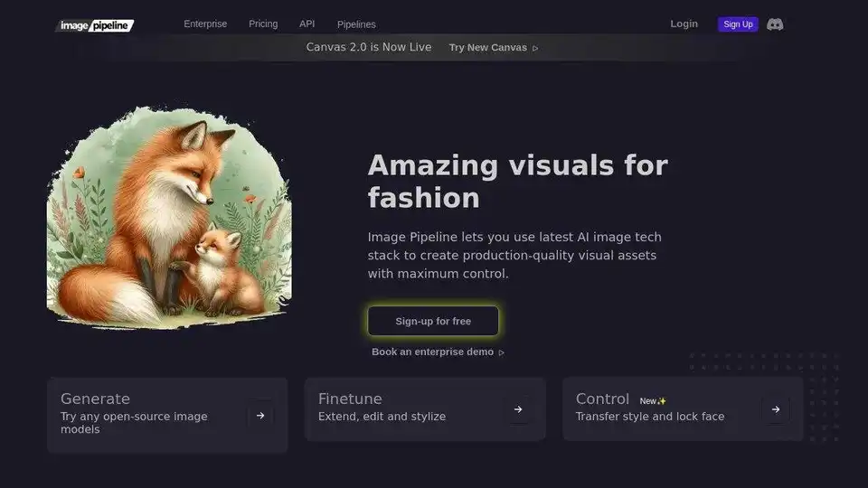Click the arrow on the Generate card
The image size is (868, 488).
(260, 416)
